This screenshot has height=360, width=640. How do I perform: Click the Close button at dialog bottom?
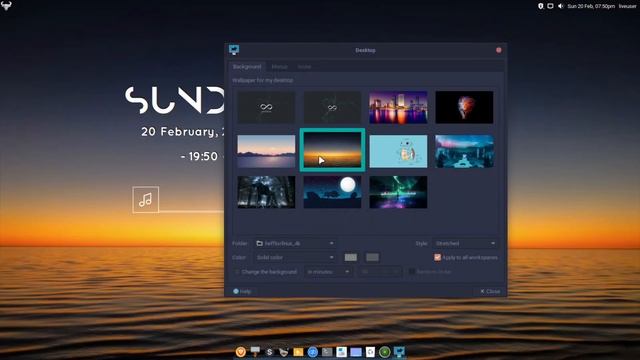490,291
